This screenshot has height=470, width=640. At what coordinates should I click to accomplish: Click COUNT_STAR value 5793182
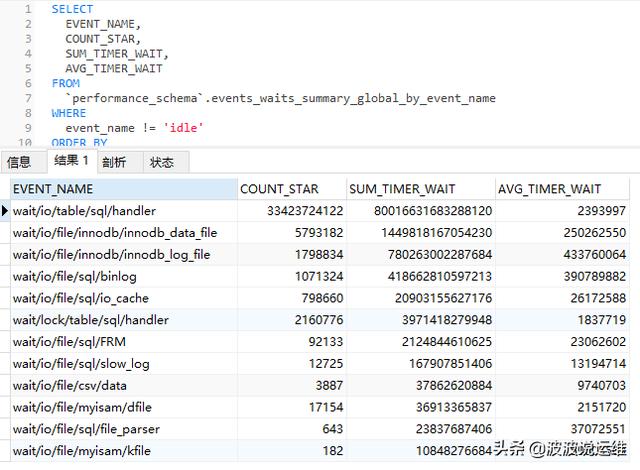pos(319,233)
